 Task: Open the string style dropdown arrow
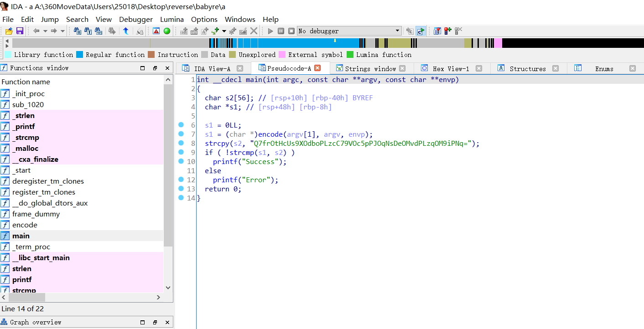coord(224,31)
